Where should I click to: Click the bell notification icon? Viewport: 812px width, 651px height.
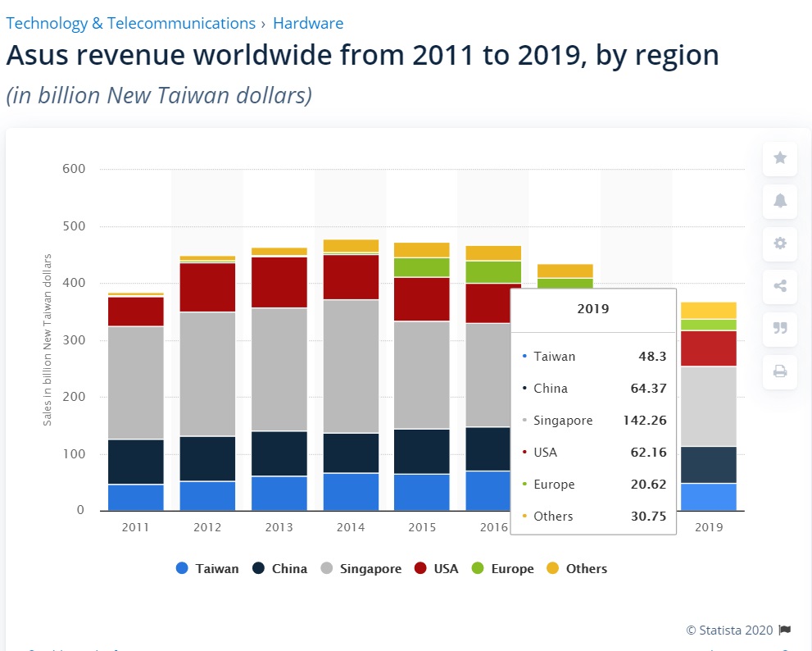780,201
